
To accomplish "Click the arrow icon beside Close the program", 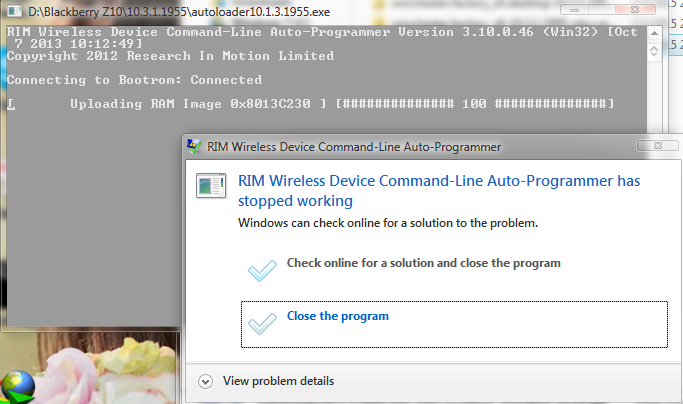I will coord(261,323).
